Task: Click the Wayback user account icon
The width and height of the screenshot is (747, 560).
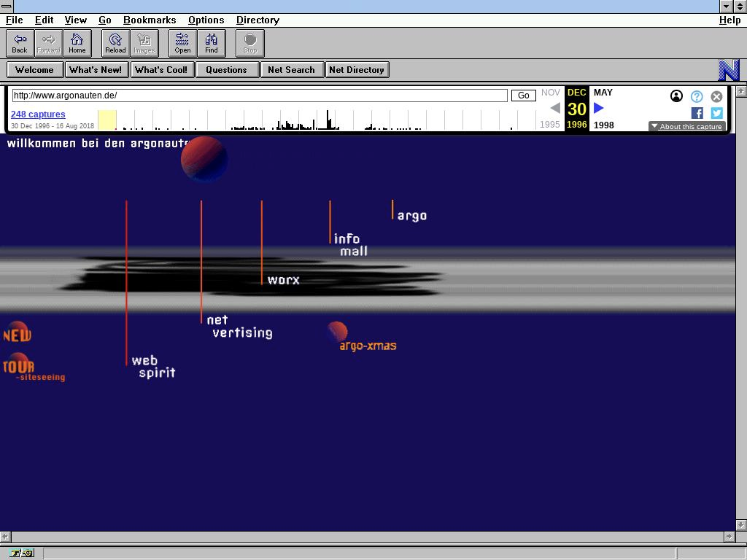Action: [676, 96]
